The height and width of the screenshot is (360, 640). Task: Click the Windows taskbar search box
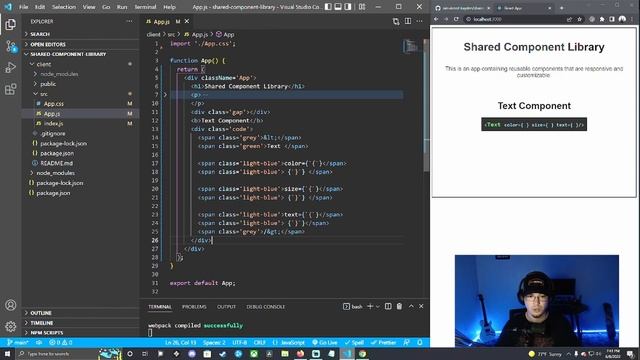pyautogui.click(x=57, y=354)
